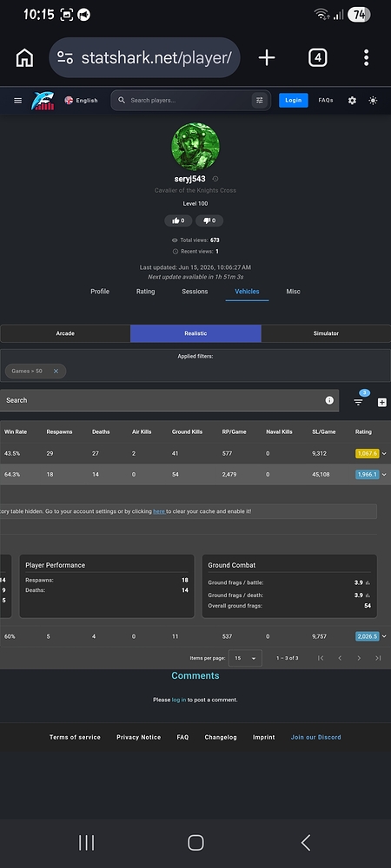Screen dimensions: 391x868
Task: Select the Arcade game mode
Action: coord(65,333)
